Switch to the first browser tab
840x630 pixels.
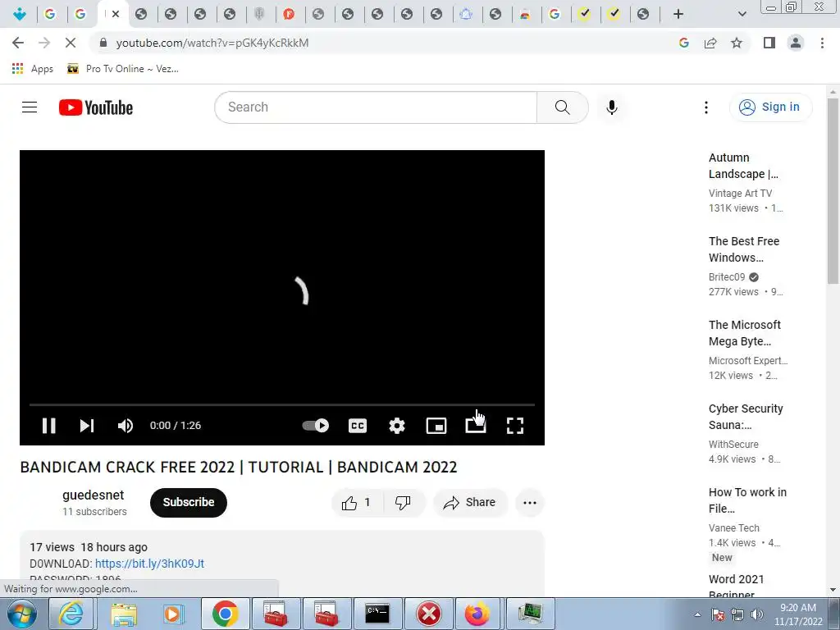(x=20, y=14)
